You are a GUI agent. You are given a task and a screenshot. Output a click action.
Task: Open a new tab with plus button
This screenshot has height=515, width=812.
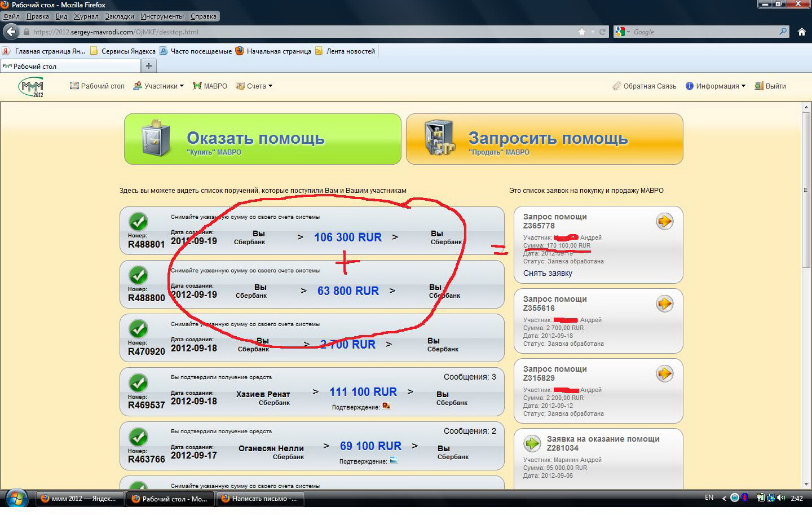pyautogui.click(x=149, y=66)
